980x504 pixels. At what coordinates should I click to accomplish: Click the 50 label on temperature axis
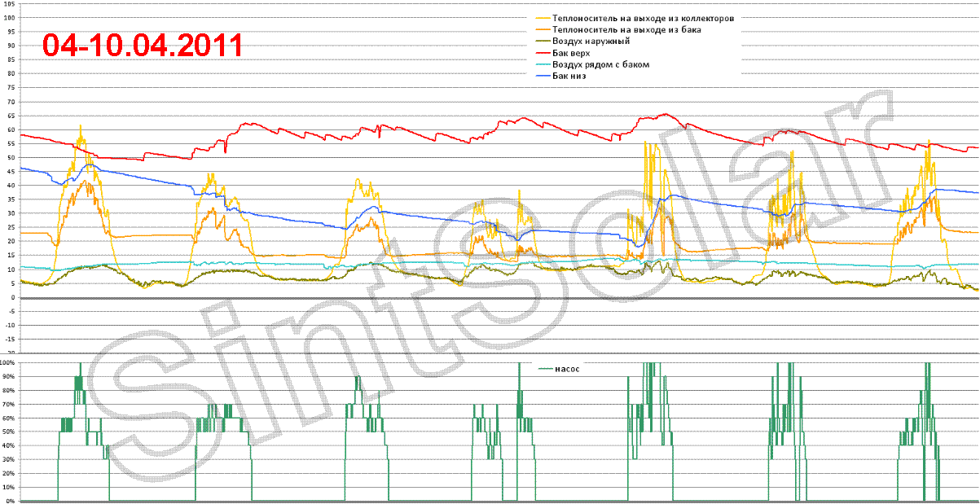12,158
